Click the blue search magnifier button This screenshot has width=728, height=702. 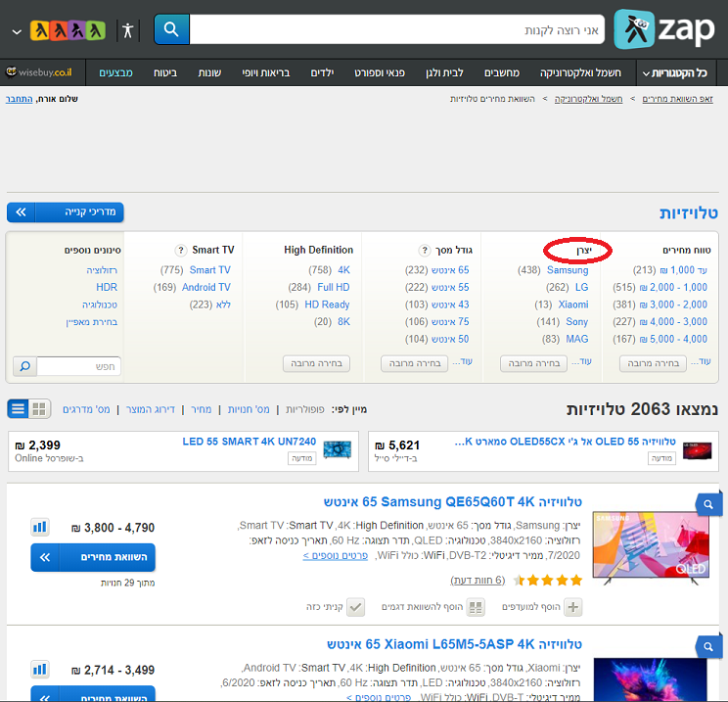(x=171, y=29)
